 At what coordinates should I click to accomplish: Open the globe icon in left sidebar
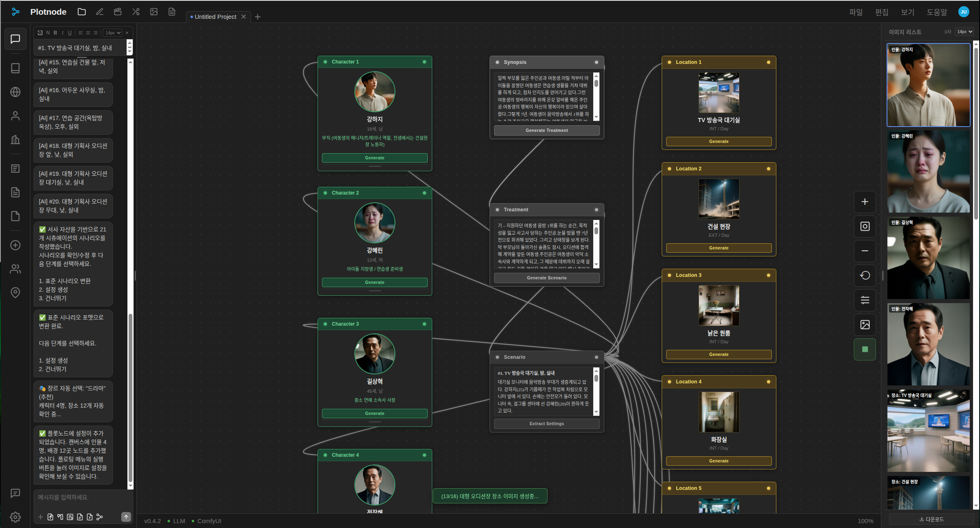tap(15, 92)
